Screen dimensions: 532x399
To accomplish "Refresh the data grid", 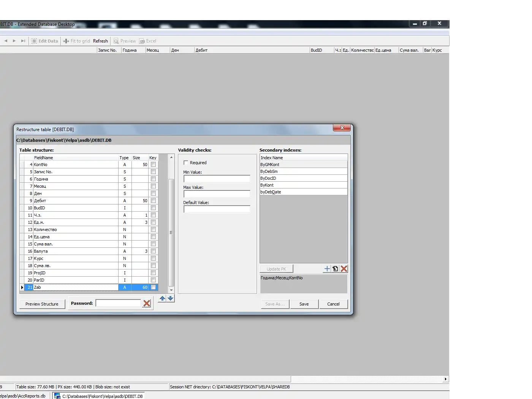I will [x=100, y=41].
